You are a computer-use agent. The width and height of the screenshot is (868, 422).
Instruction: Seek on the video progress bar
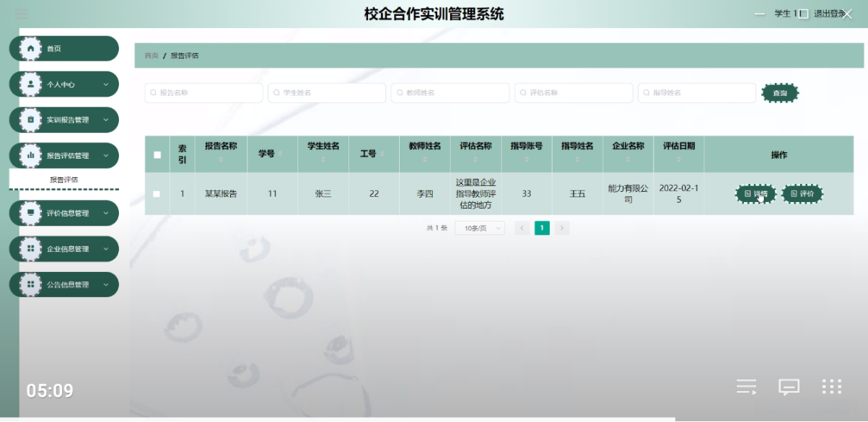coord(434,419)
